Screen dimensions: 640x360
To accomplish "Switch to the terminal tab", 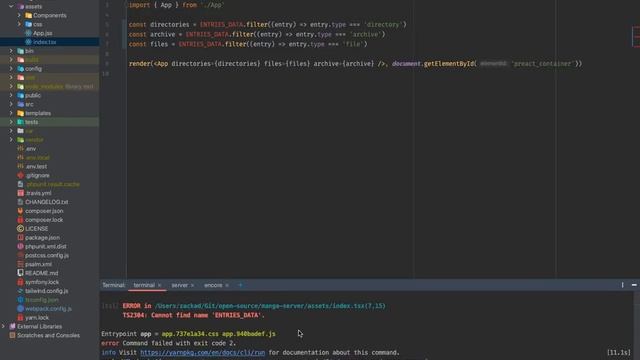I will pos(144,285).
